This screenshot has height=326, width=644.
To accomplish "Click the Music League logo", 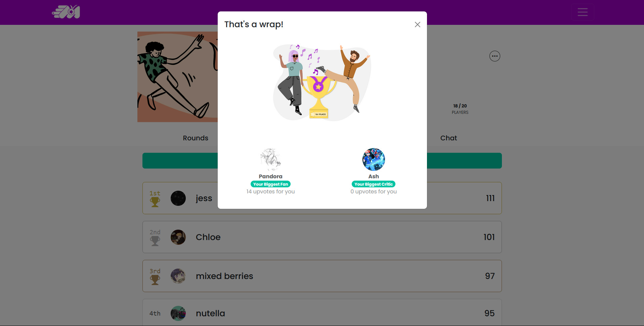I will coord(66,12).
